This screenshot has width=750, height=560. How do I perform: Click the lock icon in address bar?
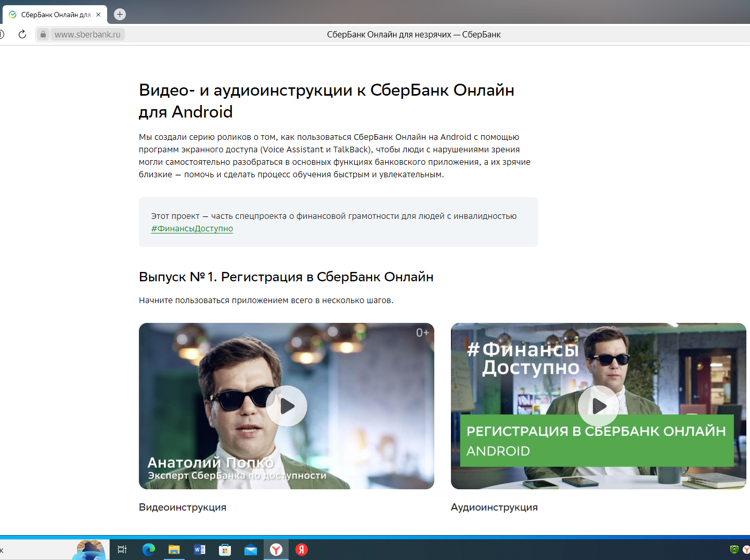pos(43,34)
